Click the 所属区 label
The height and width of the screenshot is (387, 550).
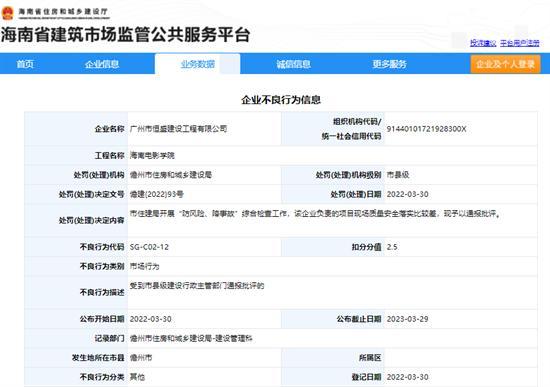coord(370,358)
